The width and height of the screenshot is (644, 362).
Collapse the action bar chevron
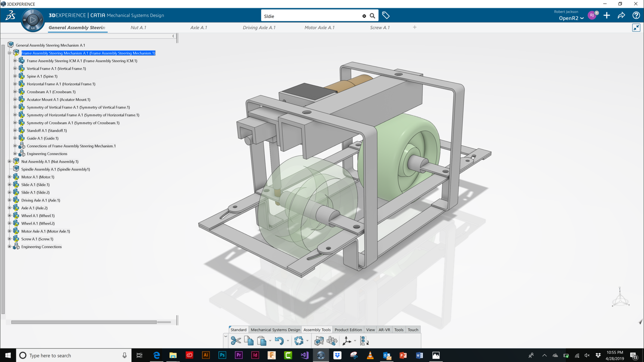225,337
